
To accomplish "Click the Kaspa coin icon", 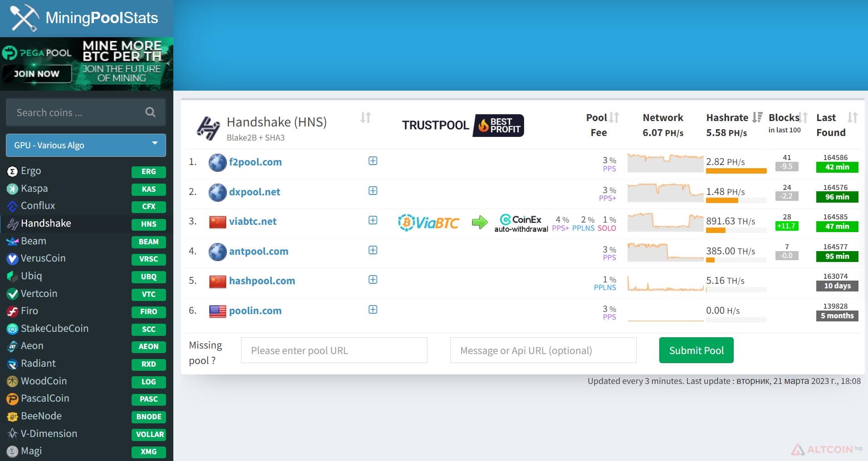I will pos(12,189).
